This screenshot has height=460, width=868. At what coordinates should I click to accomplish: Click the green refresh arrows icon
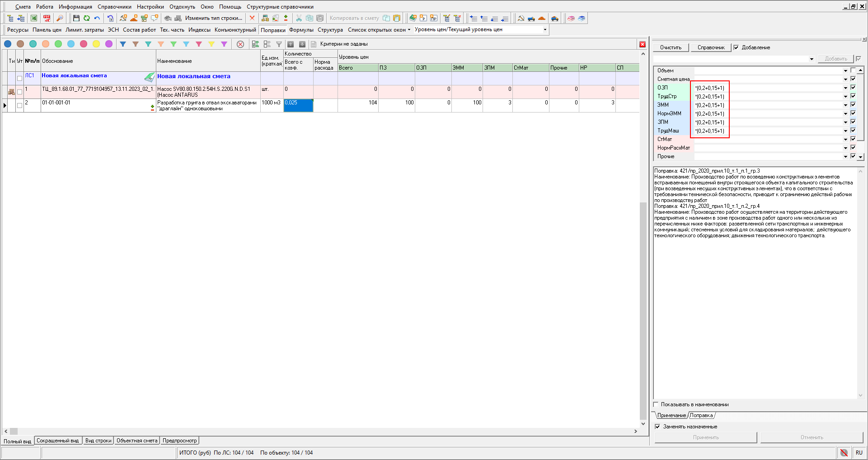pyautogui.click(x=86, y=18)
